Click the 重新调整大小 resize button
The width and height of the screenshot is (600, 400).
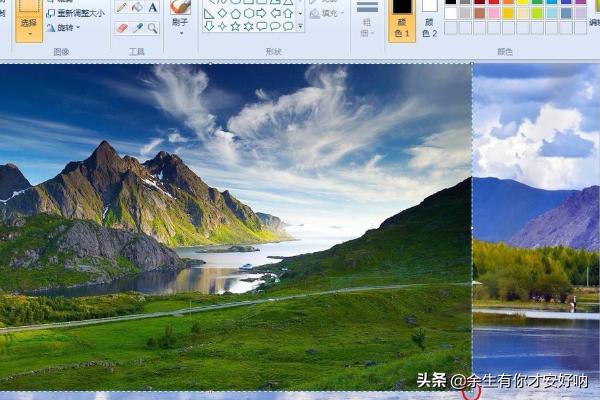(76, 13)
